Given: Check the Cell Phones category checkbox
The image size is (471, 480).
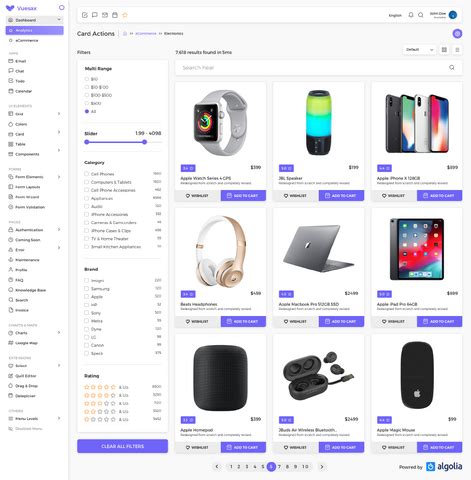Looking at the screenshot, I should 86,174.
